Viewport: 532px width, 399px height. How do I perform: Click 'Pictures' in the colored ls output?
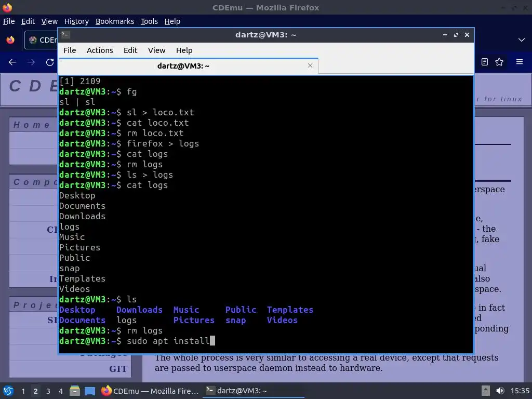tap(194, 320)
